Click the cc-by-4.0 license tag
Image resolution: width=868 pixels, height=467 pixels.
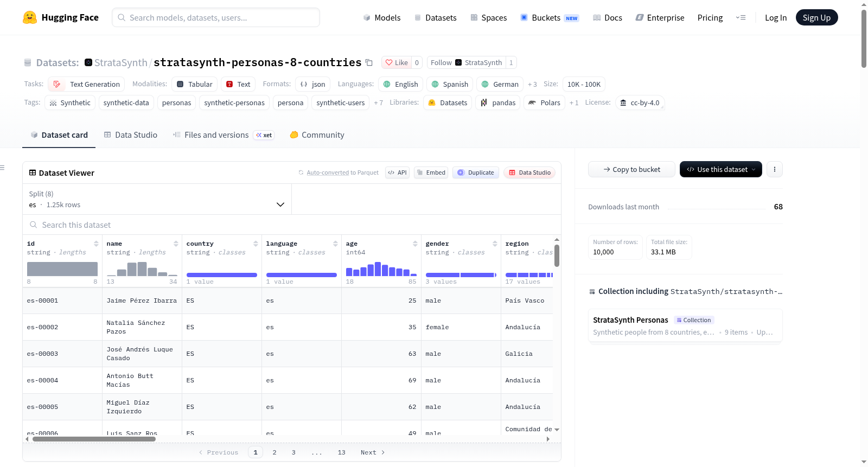tap(640, 103)
